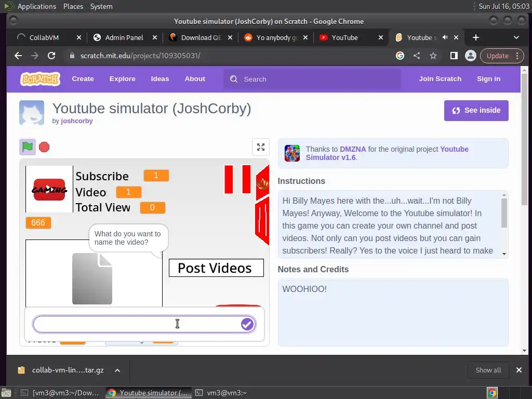
Task: Close the CollabVM tab
Action: [79, 37]
